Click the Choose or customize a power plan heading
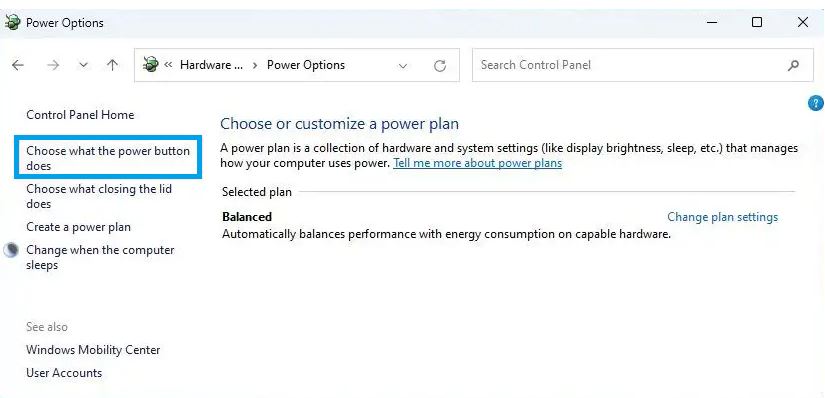Image resolution: width=825 pixels, height=398 pixels. [x=339, y=124]
